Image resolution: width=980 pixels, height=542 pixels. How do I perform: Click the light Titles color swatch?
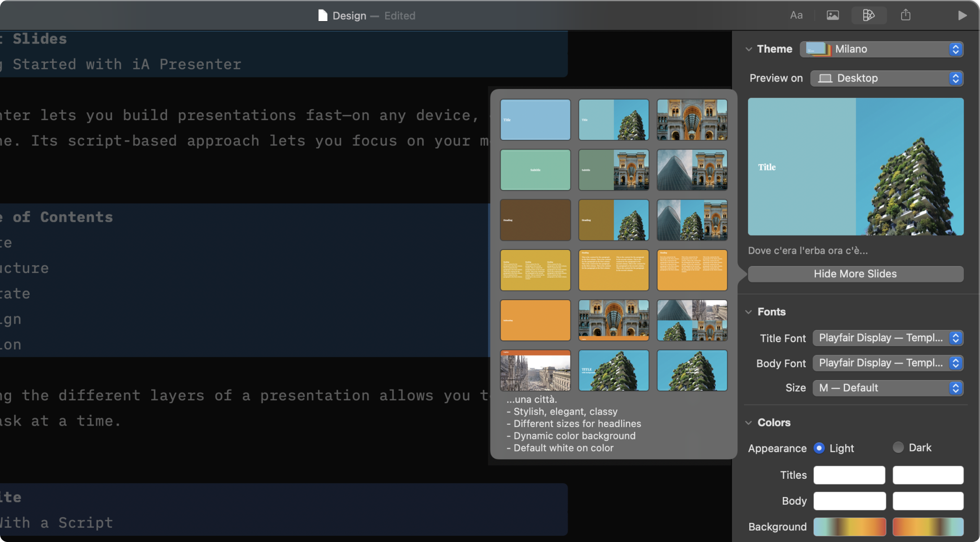[x=849, y=475]
